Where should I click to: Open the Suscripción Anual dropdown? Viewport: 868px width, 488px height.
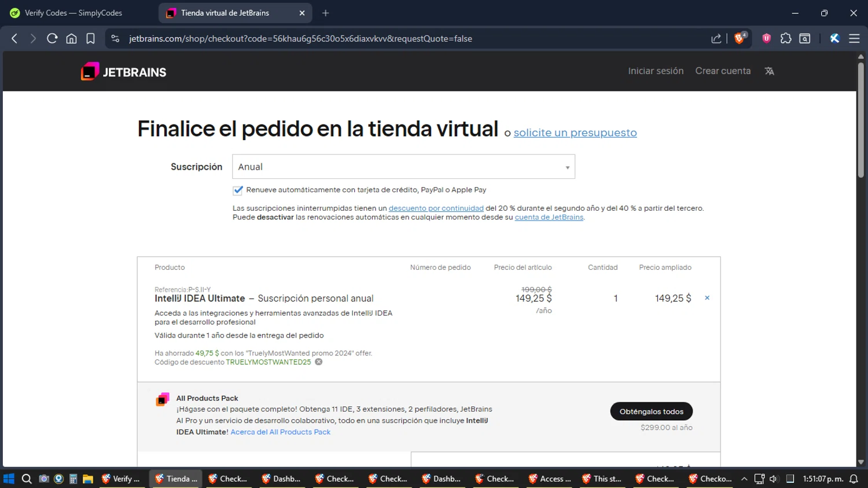point(403,167)
